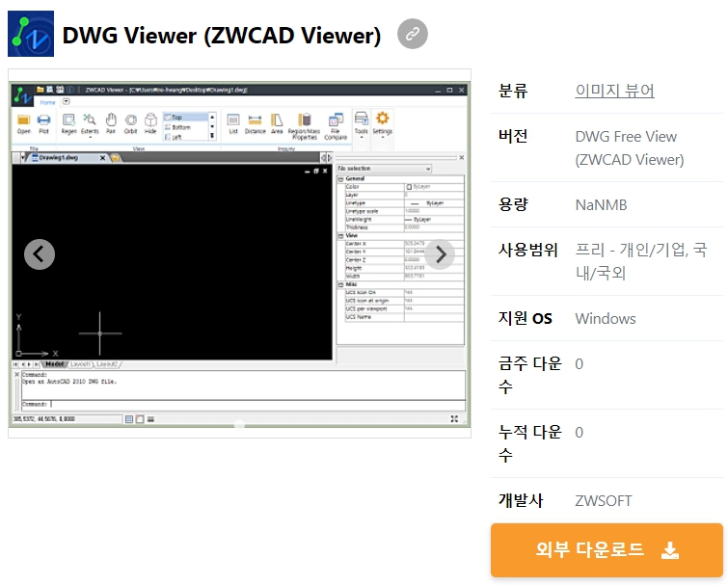Select the Top view option
This screenshot has height=585, width=728.
click(x=185, y=118)
